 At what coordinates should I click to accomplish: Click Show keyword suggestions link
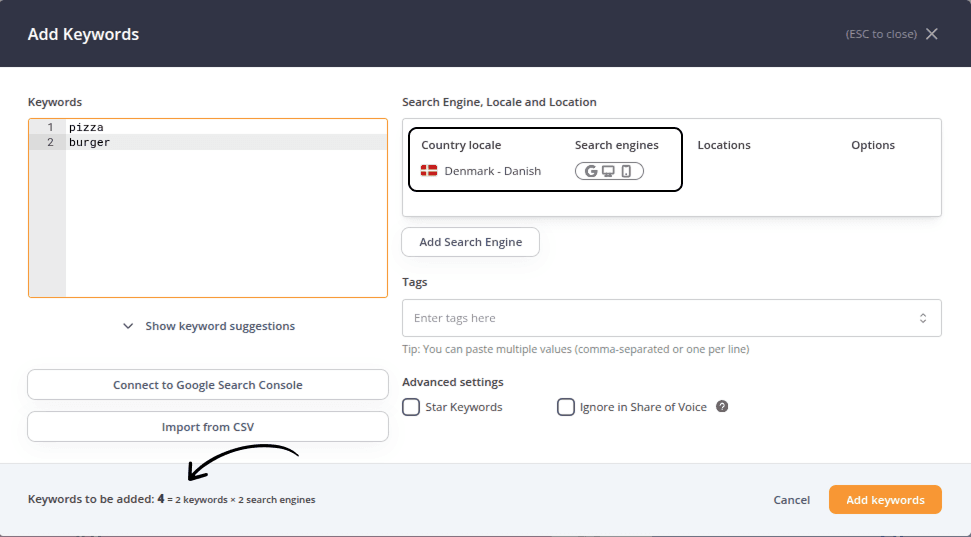220,326
